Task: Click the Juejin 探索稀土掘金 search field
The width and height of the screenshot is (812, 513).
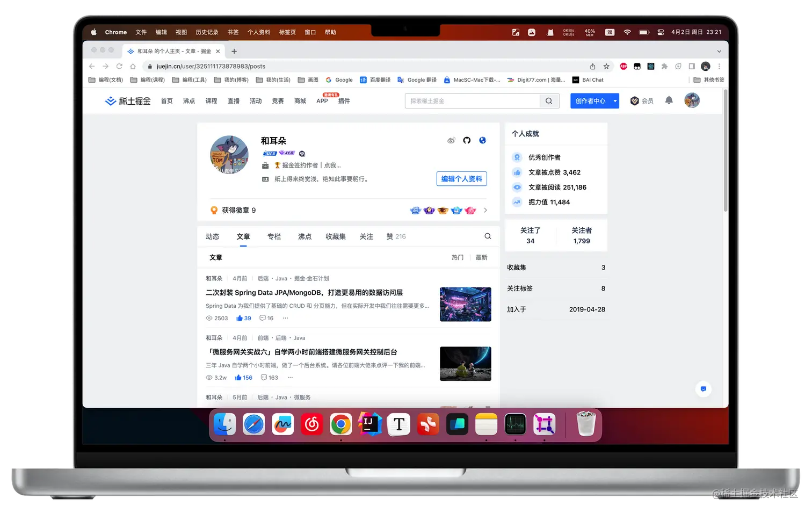Action: 473,101
